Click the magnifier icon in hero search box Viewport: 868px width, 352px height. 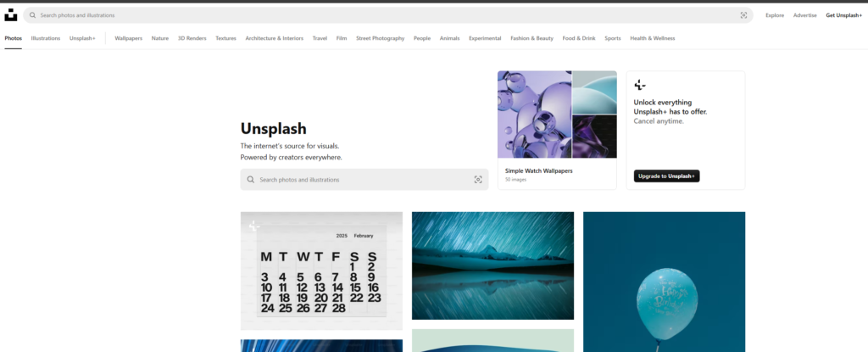[251, 180]
